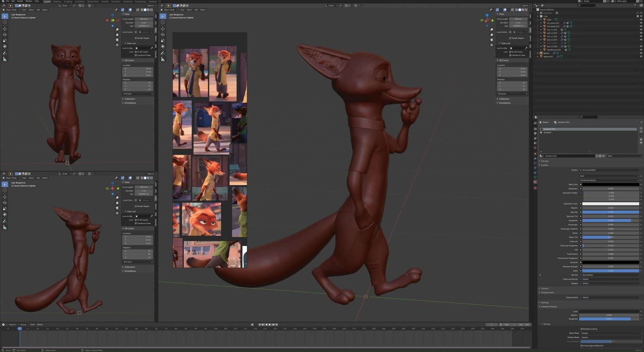Hide the Cube object in outliner
The width and height of the screenshot is (644, 352).
coord(641,19)
